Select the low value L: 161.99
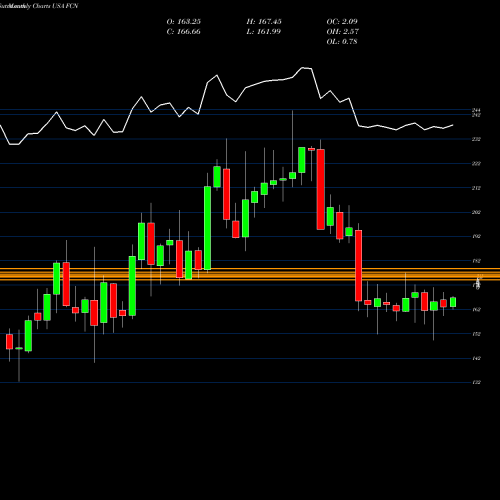 pos(264,32)
